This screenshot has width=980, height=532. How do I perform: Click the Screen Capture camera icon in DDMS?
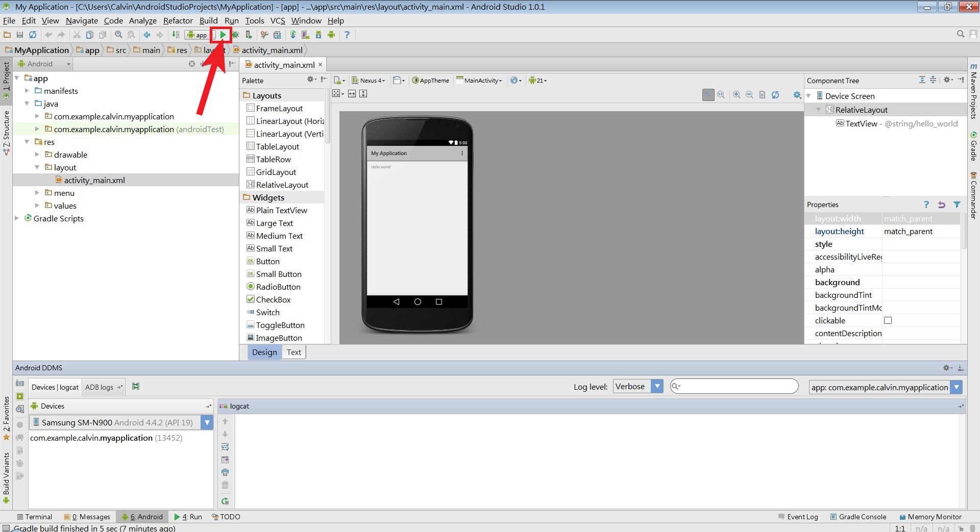click(20, 383)
